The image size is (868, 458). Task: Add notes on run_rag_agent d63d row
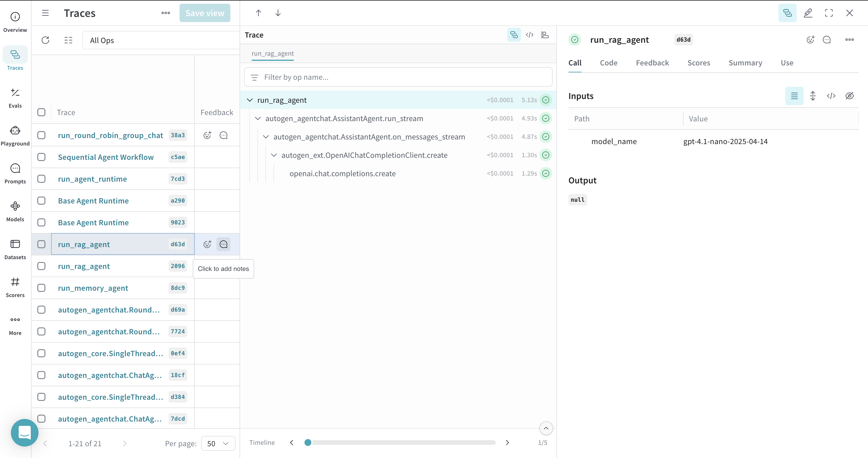[x=223, y=244]
